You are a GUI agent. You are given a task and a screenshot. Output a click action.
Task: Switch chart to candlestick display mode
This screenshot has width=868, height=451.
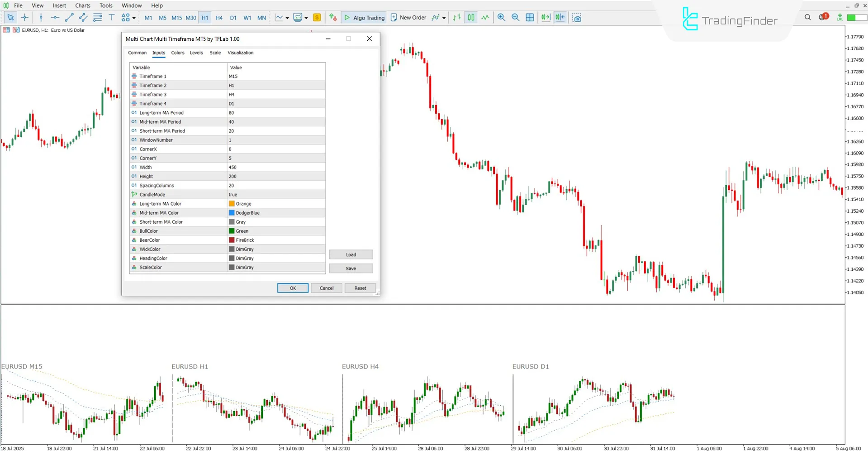click(470, 17)
